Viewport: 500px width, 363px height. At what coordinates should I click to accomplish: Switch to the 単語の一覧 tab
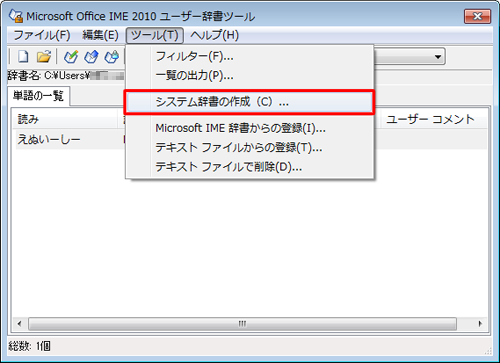coord(38,96)
